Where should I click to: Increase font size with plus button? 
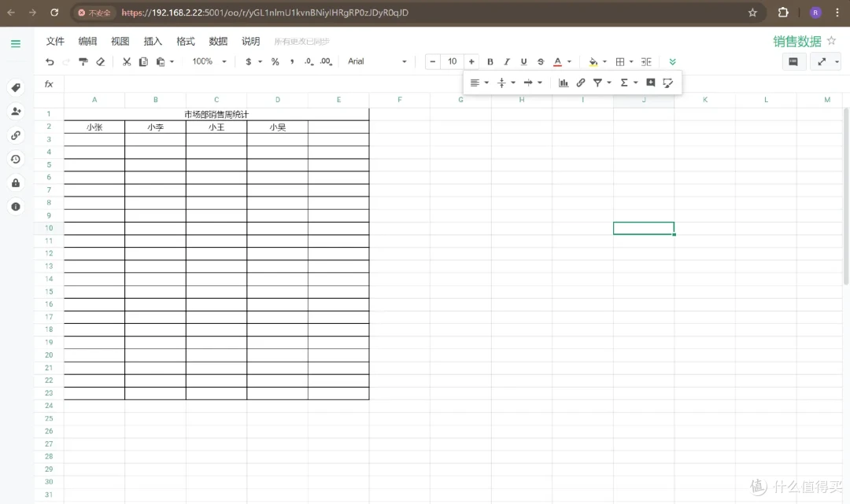coord(471,61)
